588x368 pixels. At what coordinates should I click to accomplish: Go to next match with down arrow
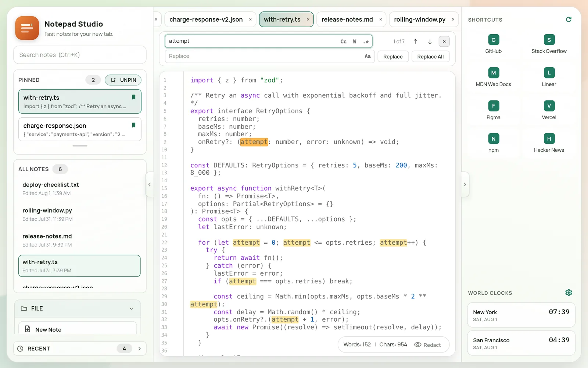pyautogui.click(x=430, y=42)
